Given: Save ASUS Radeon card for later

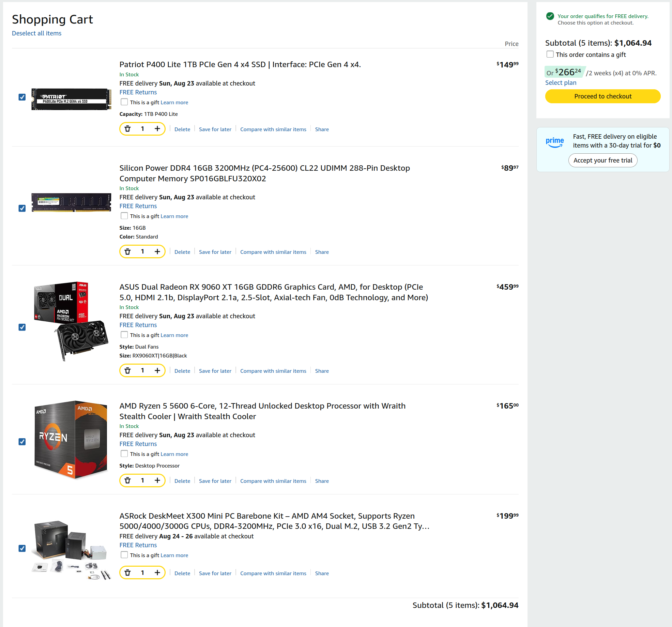Looking at the screenshot, I should 215,371.
